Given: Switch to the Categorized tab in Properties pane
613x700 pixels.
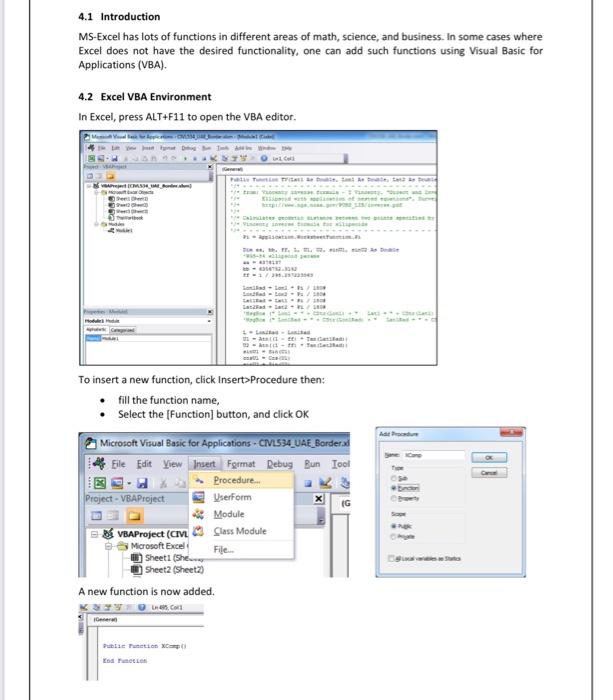Looking at the screenshot, I should (122, 330).
